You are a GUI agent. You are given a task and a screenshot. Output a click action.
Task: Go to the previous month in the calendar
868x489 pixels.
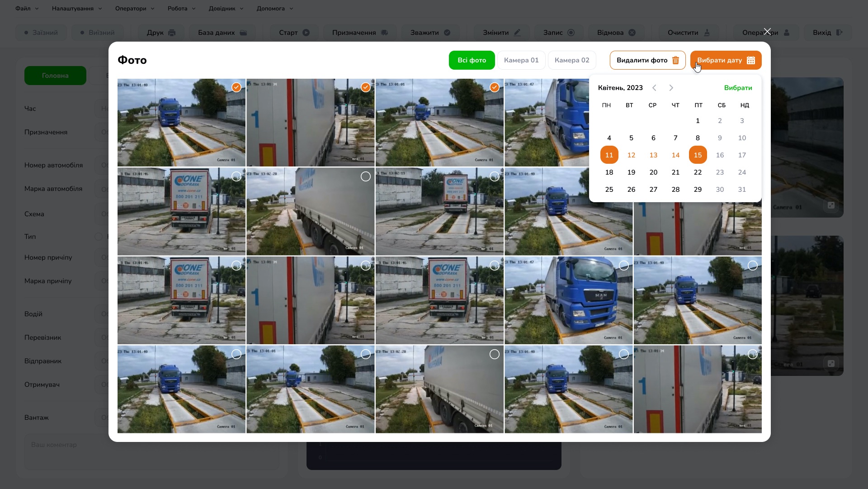(x=654, y=88)
